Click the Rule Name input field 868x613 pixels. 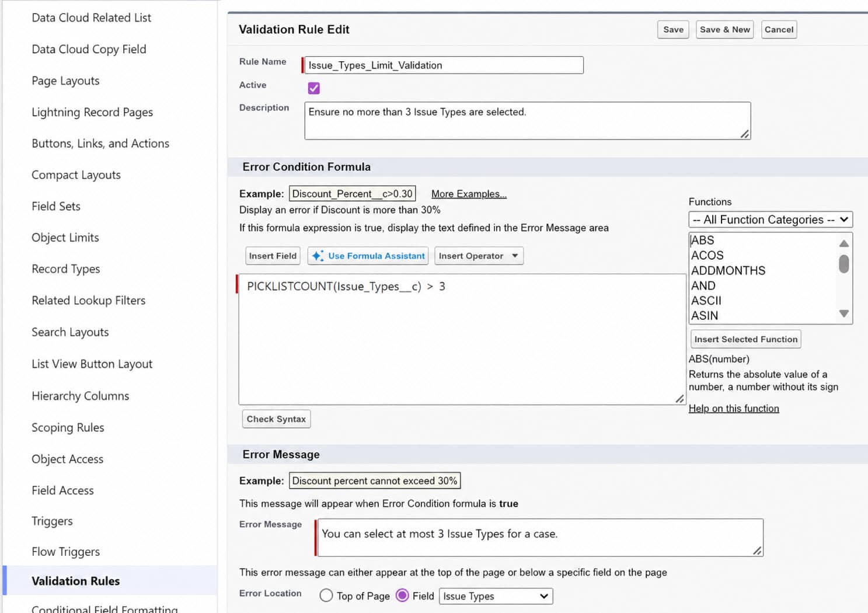pyautogui.click(x=444, y=65)
